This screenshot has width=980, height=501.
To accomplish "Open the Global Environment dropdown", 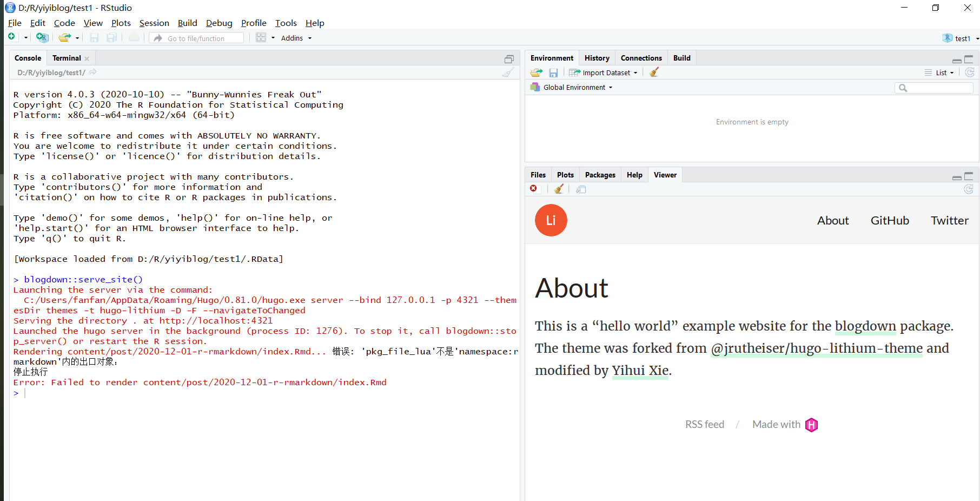I will [572, 87].
